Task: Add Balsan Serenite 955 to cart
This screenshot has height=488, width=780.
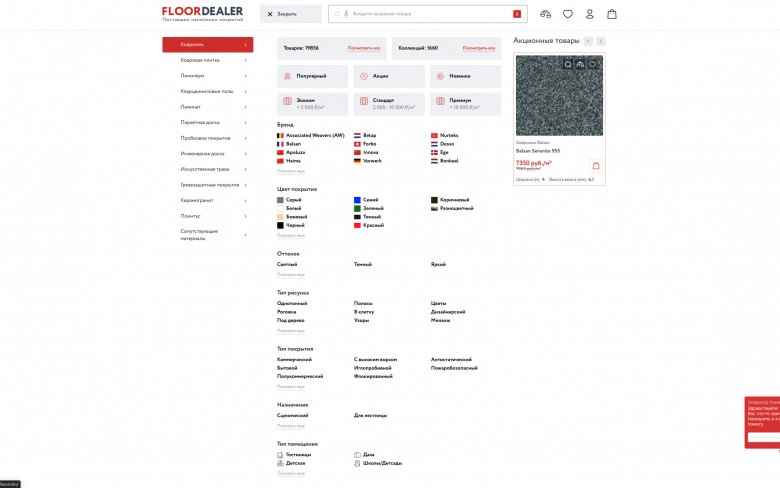Action: 596,166
